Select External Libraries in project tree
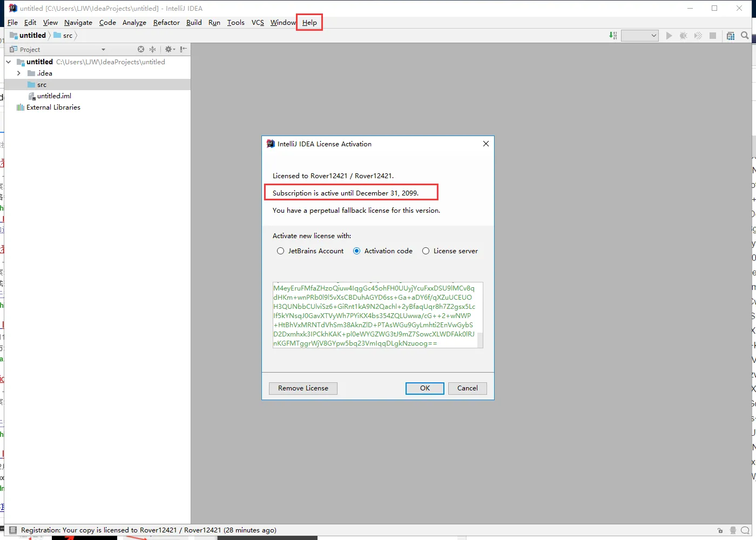The image size is (756, 540). point(97,107)
